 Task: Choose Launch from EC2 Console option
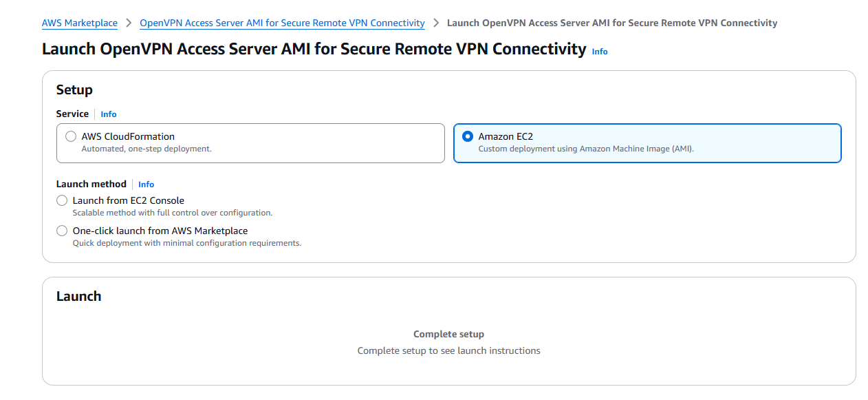coord(62,200)
